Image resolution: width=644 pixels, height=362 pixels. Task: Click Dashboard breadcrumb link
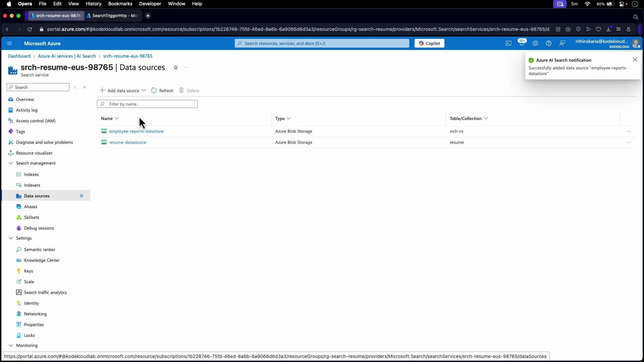pyautogui.click(x=19, y=56)
